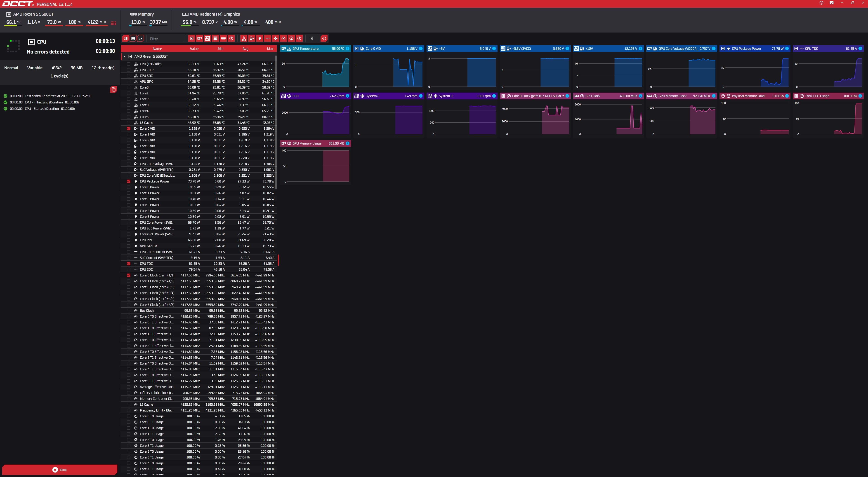This screenshot has height=477, width=868.
Task: Click the 'Normal' test setting label
Action: pos(11,68)
